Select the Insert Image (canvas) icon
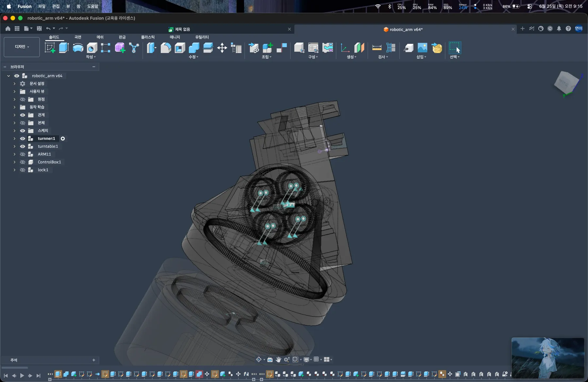Screen dimensions: 588x382 (x=422, y=48)
